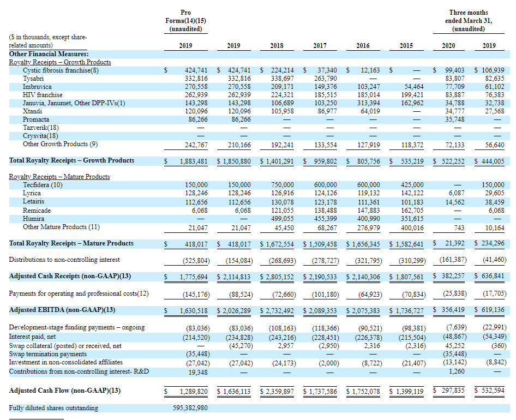Select the 'Tazverik(18)' row label
The height and width of the screenshot is (420, 516).
coord(41,128)
